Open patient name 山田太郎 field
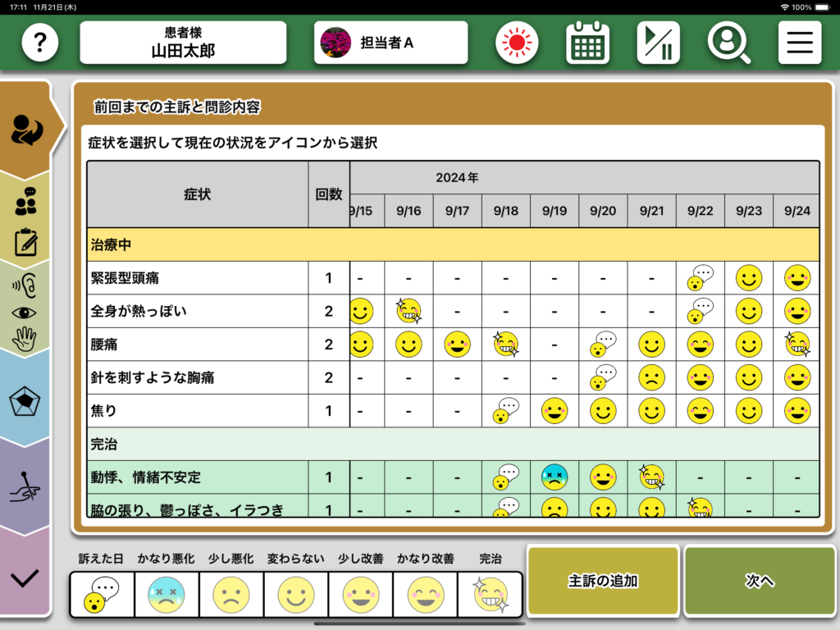The height and width of the screenshot is (630, 840). (183, 43)
